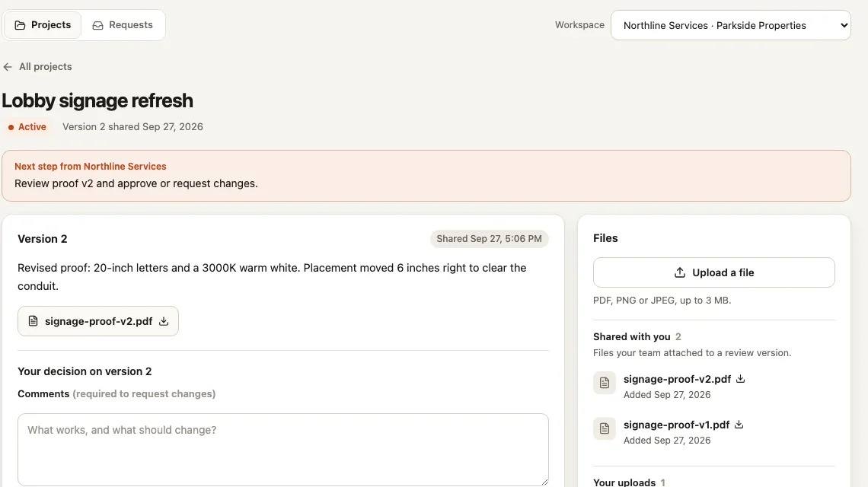Open the Requests tab

[x=123, y=25]
